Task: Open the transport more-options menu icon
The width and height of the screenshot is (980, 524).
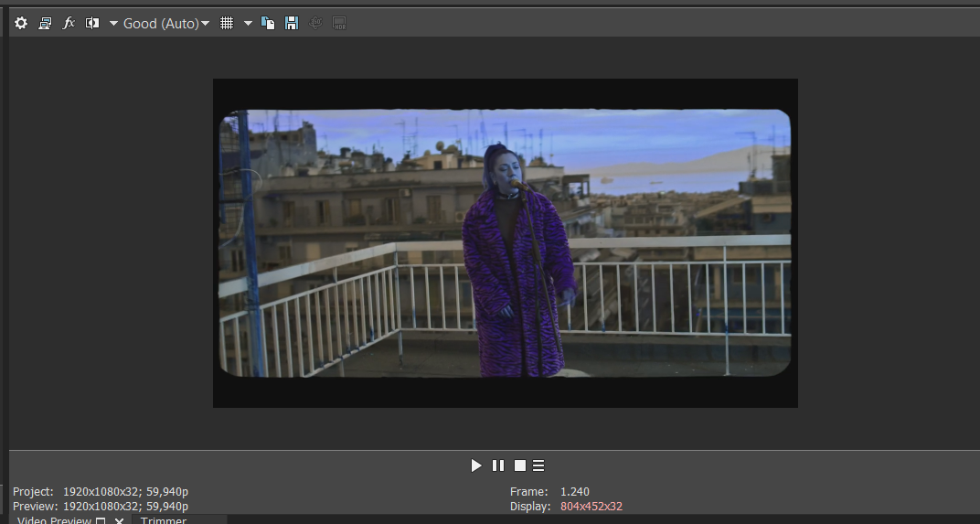Action: pyautogui.click(x=539, y=465)
